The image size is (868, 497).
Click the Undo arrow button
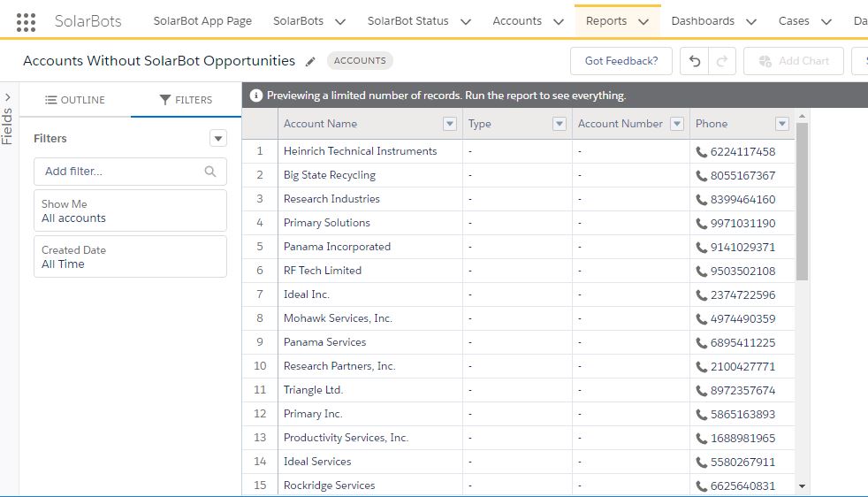pyautogui.click(x=695, y=61)
